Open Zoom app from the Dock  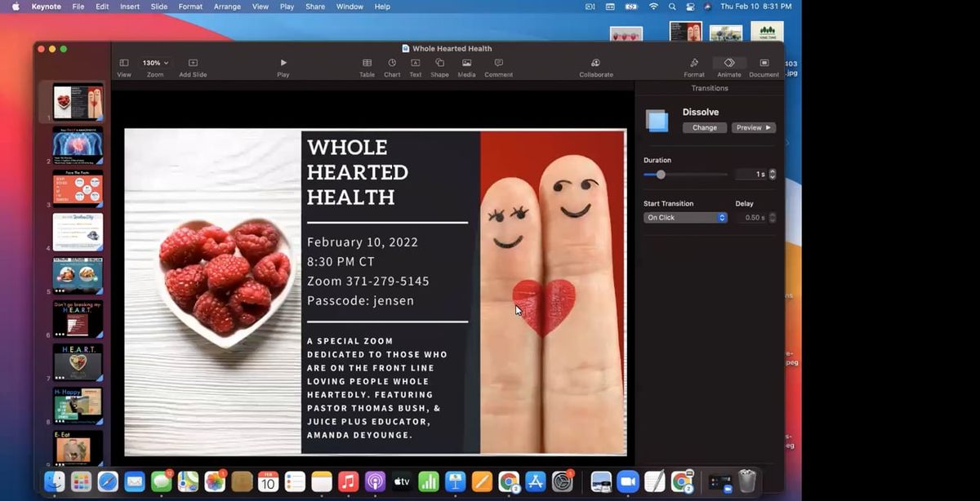point(627,481)
